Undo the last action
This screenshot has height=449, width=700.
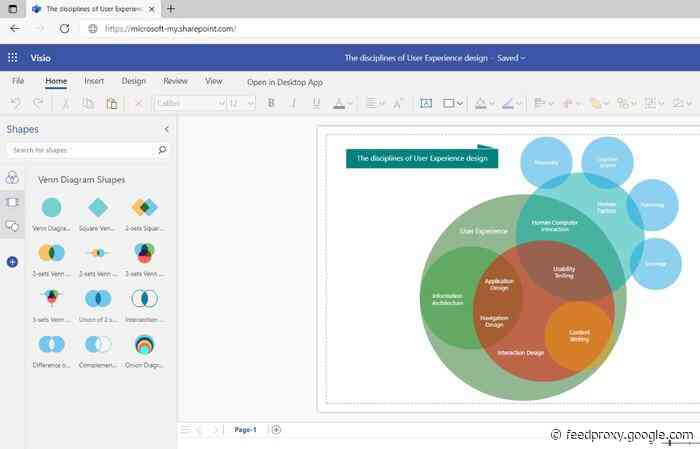tap(16, 104)
